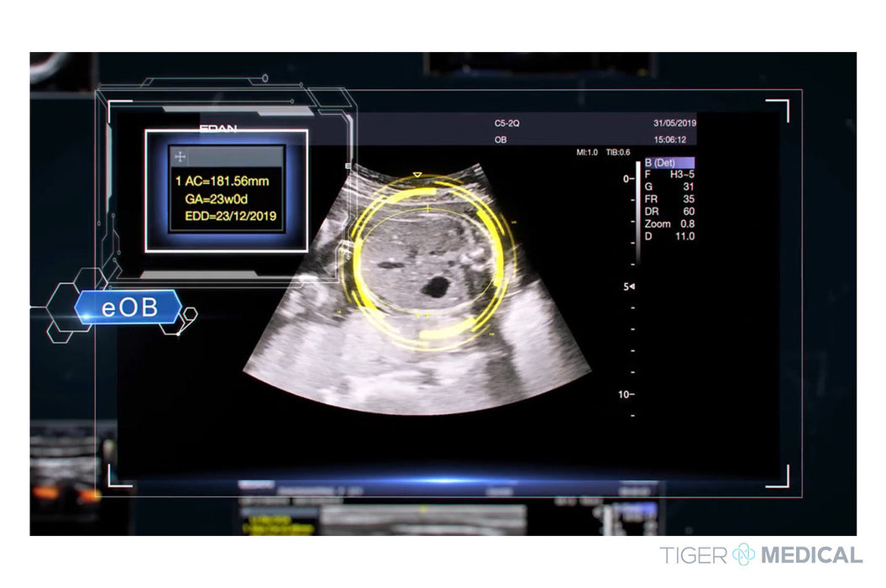Click the date 31/05/2019
This screenshot has width=886, height=588.
pos(674,123)
